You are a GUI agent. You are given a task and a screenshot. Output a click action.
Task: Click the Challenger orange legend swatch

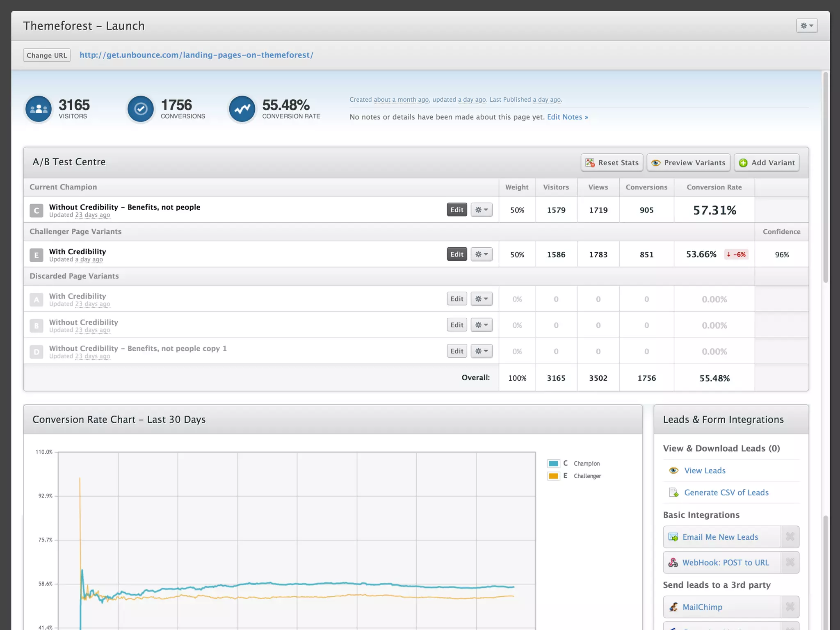(553, 476)
